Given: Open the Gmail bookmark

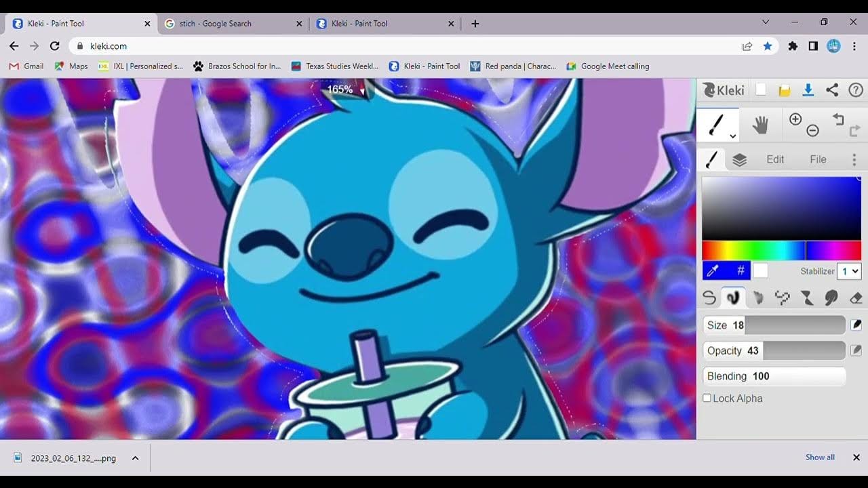Looking at the screenshot, I should (26, 66).
